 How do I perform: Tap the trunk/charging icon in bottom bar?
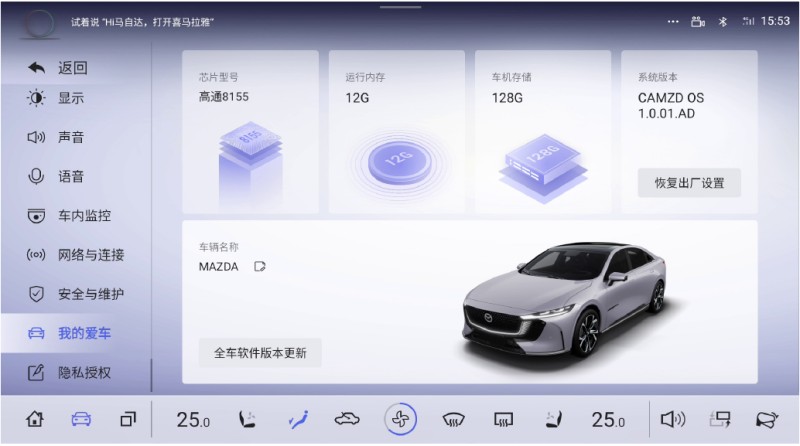[720, 419]
